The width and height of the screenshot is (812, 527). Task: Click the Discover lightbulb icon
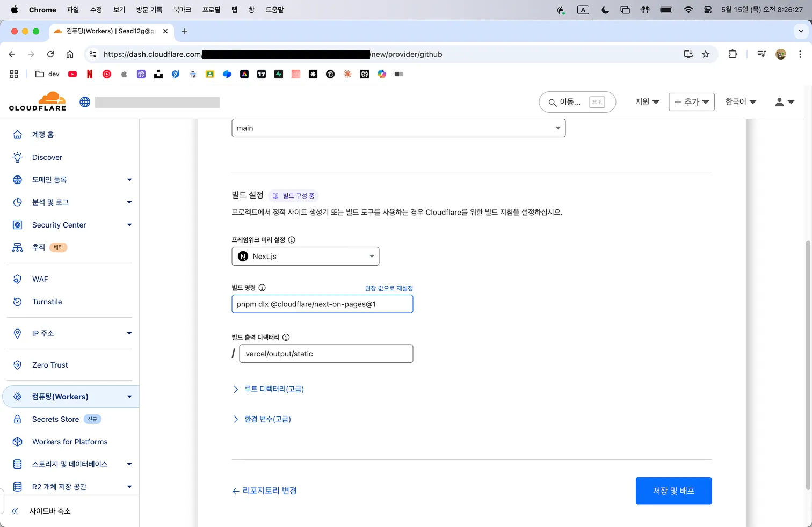(x=18, y=157)
